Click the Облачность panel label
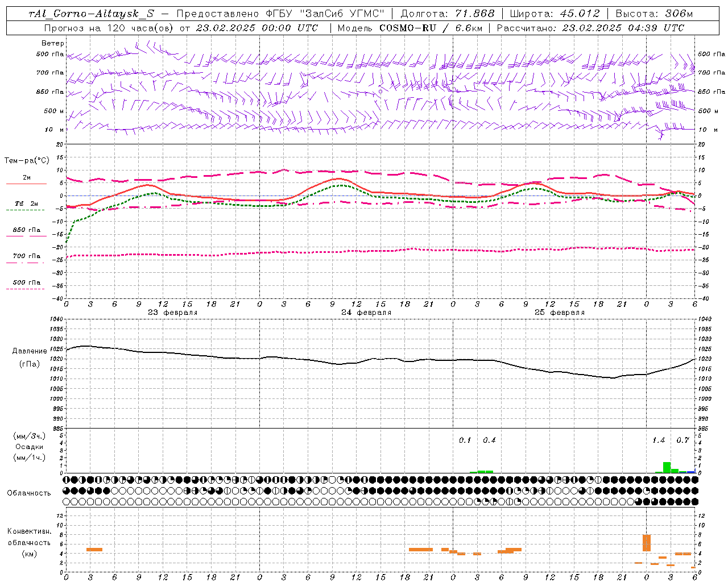Screen dimensions: 728x582 coord(29,493)
